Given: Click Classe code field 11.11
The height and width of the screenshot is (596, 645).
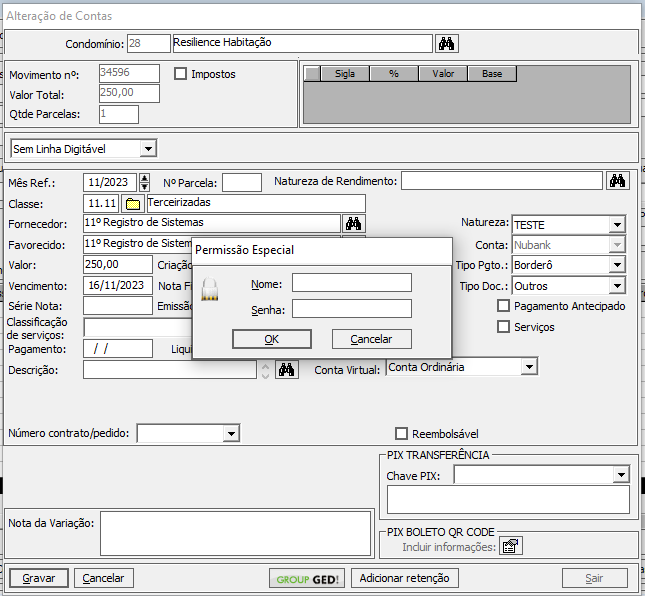Looking at the screenshot, I should (x=101, y=204).
